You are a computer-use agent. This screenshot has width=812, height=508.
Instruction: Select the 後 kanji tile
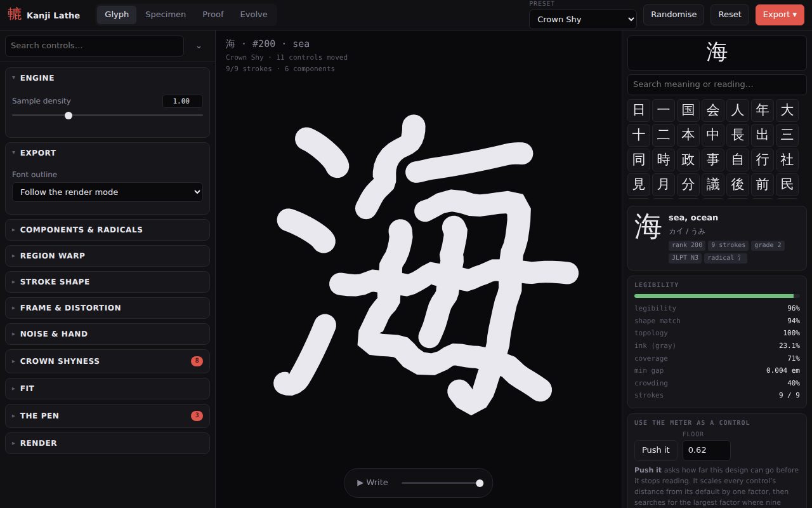738,184
